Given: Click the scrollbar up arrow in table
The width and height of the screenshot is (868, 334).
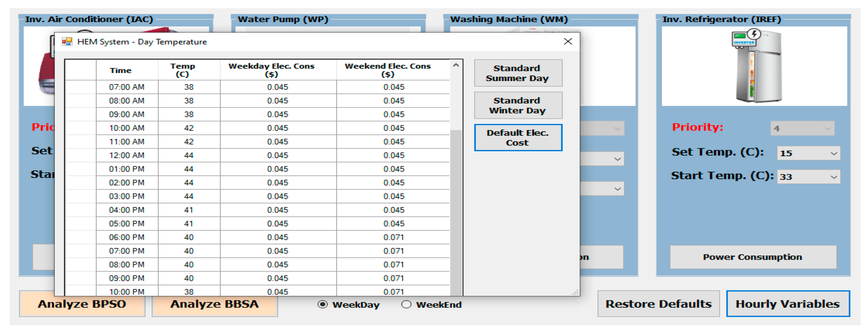Looking at the screenshot, I should pyautogui.click(x=456, y=65).
